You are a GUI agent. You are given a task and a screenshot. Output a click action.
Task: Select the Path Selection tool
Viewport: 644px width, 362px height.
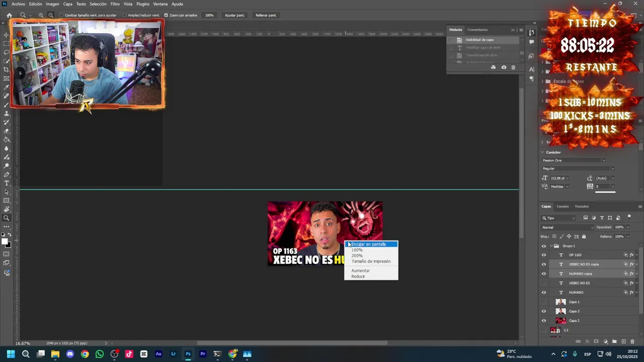[7, 192]
